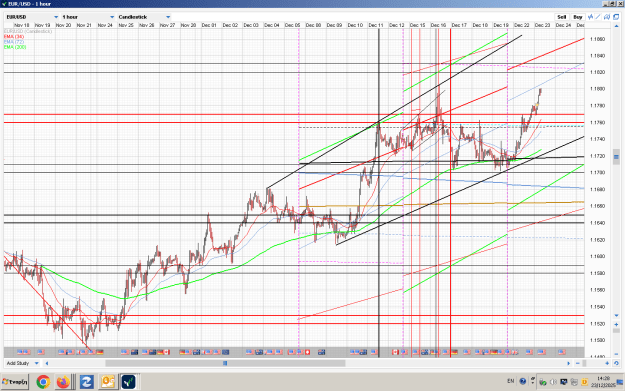Click the price axis scroll-up arrow

tap(616, 25)
